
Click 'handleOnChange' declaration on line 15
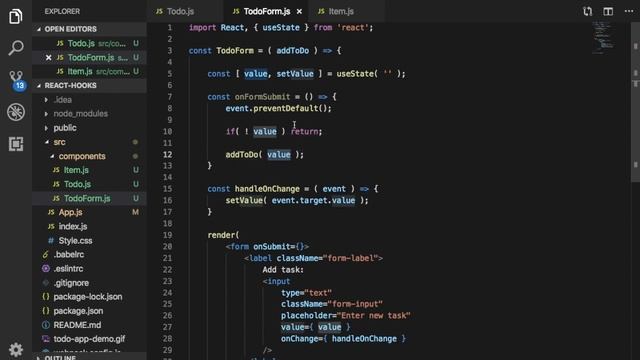coord(267,189)
